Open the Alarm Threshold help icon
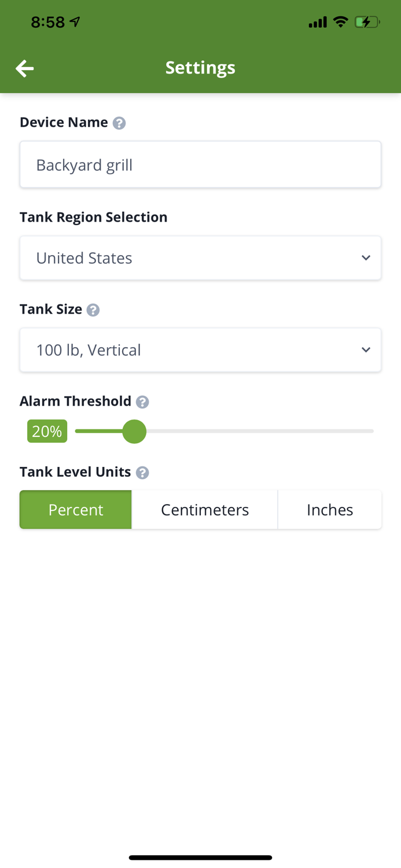 pyautogui.click(x=142, y=402)
